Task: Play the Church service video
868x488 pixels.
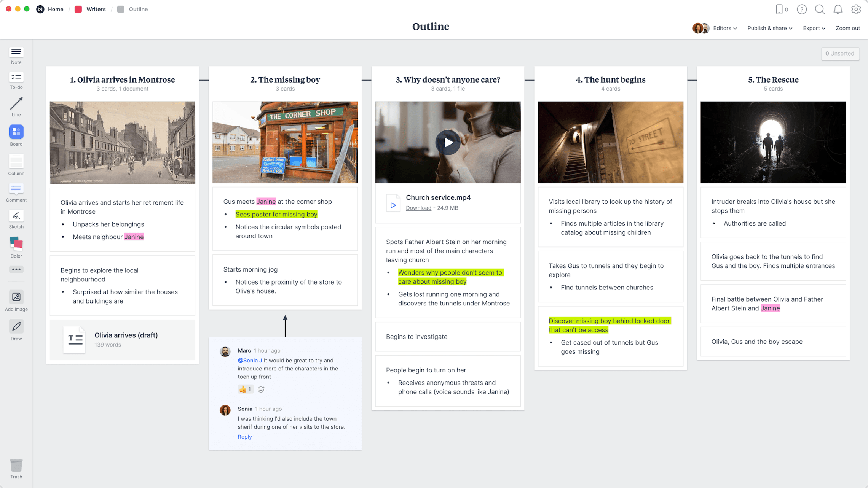Action: coord(448,142)
